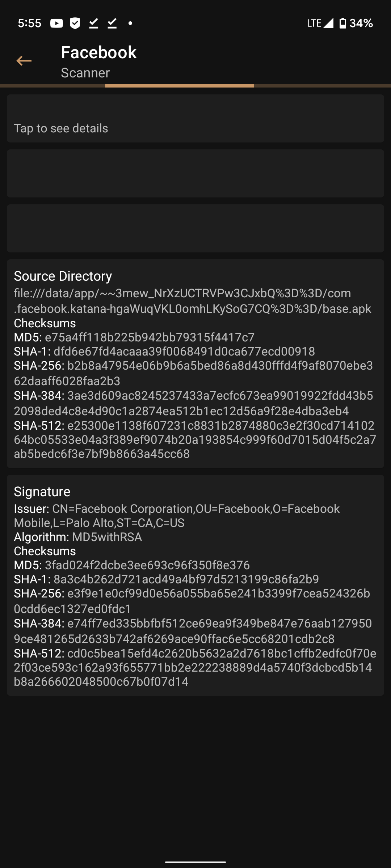Viewport: 391px width, 868px height.
Task: Switch to the next page via right tab segment
Action: tap(322, 84)
